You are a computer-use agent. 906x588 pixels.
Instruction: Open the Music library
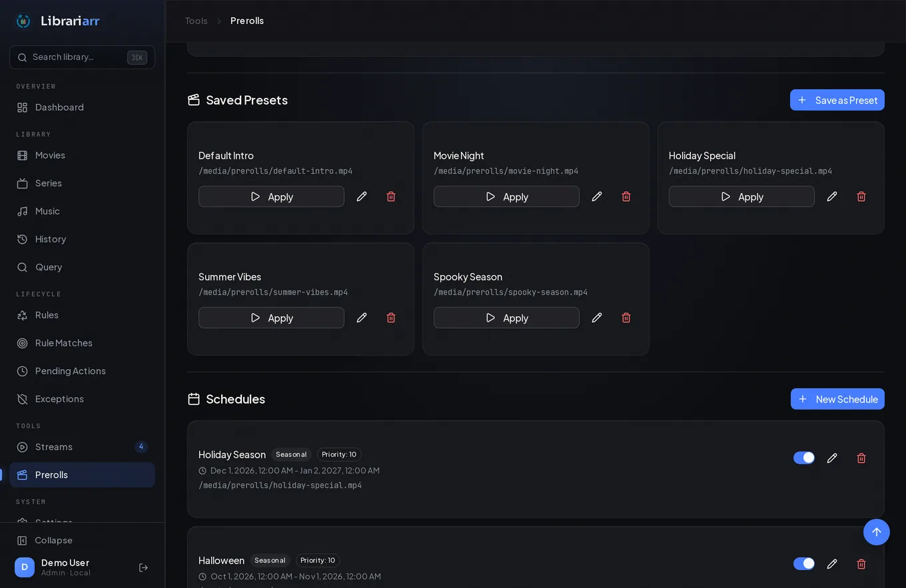coord(82,211)
